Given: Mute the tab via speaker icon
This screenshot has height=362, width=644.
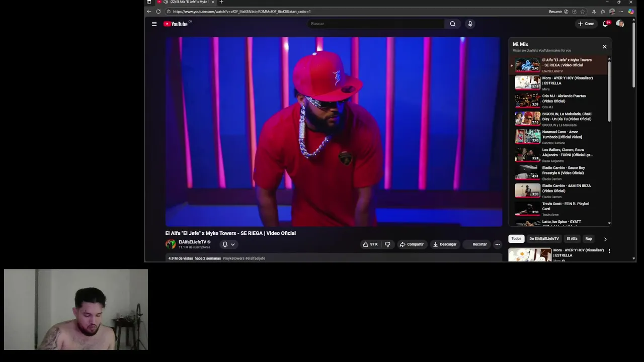Looking at the screenshot, I should click(166, 2).
